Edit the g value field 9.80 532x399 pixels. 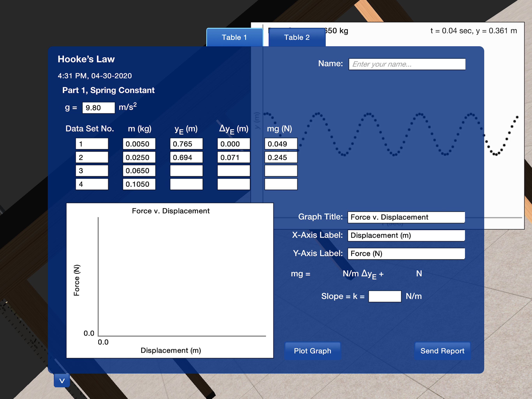click(99, 108)
